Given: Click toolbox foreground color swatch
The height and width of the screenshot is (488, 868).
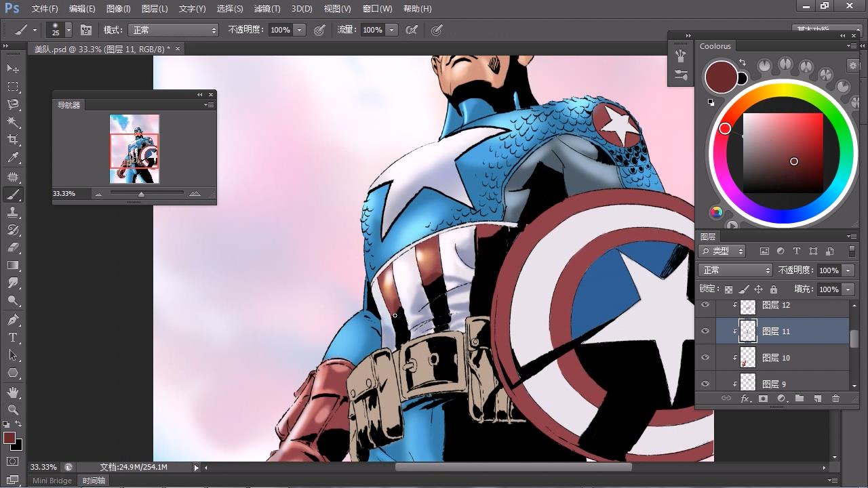Looking at the screenshot, I should [x=9, y=438].
